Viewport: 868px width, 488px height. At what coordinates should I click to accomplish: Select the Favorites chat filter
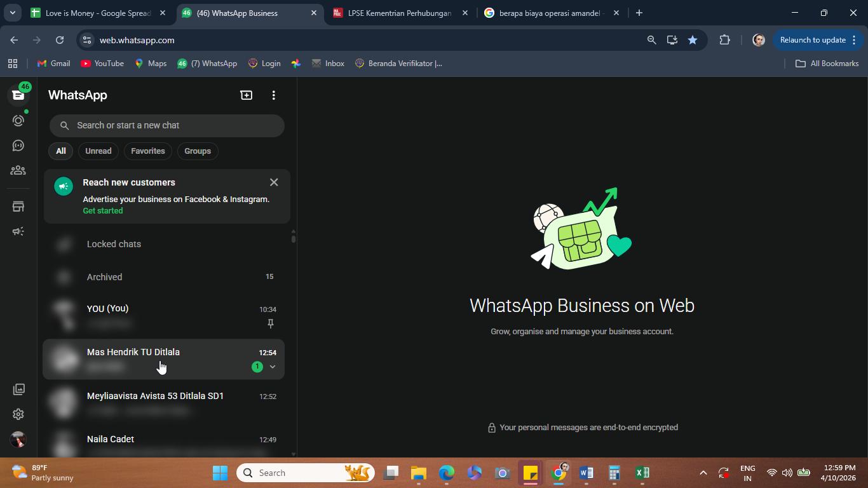148,151
